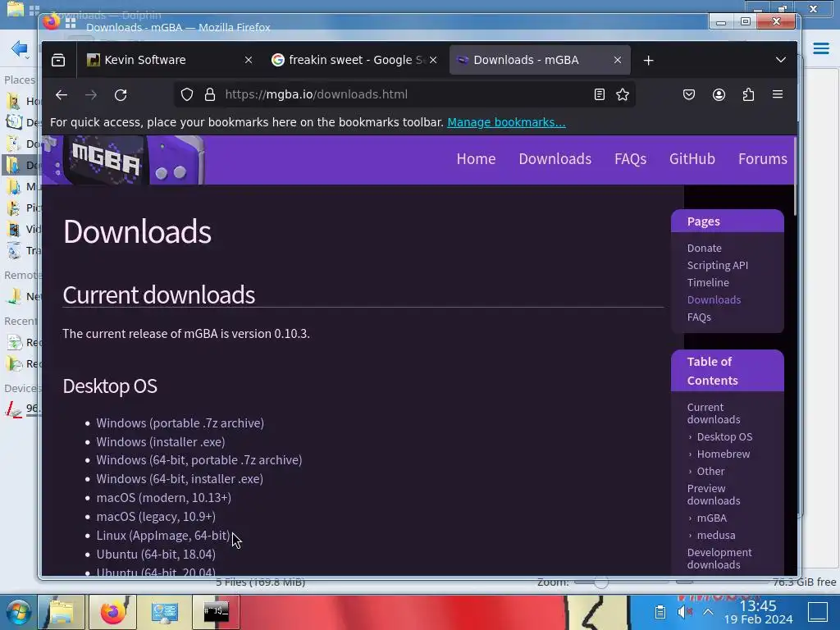This screenshot has height=630, width=840.
Task: Open Firefox application hamburger menu
Action: coord(778,94)
